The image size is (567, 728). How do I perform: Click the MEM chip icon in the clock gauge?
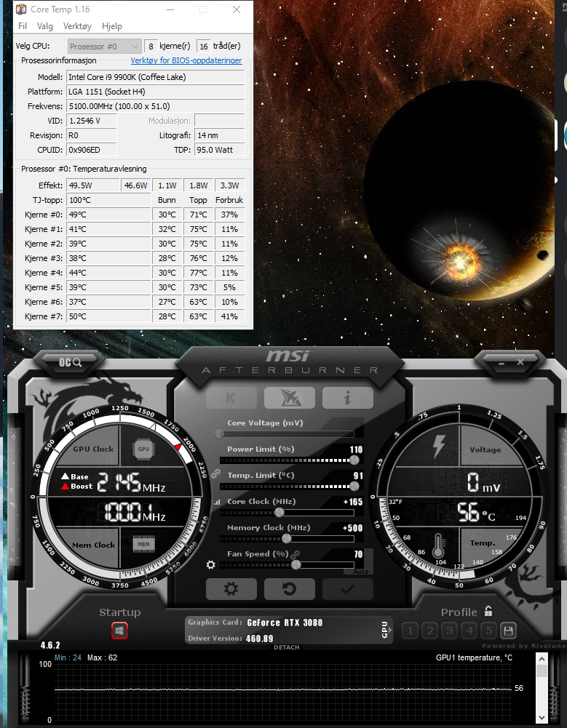[143, 544]
